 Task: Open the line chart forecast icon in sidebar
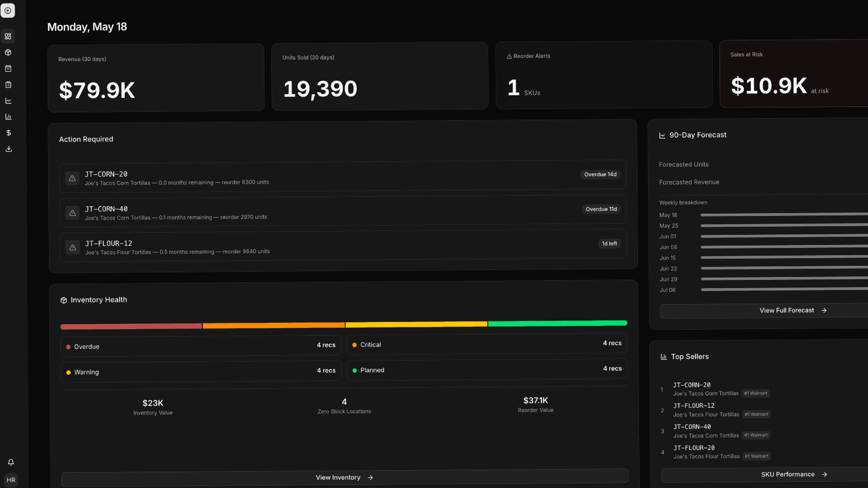coord(8,101)
